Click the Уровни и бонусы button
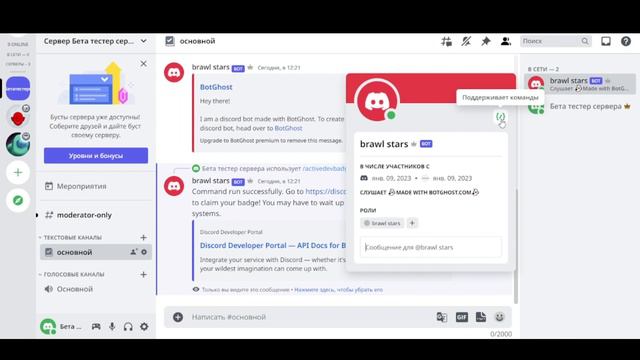Screen dimensions: 640x360 [96, 156]
